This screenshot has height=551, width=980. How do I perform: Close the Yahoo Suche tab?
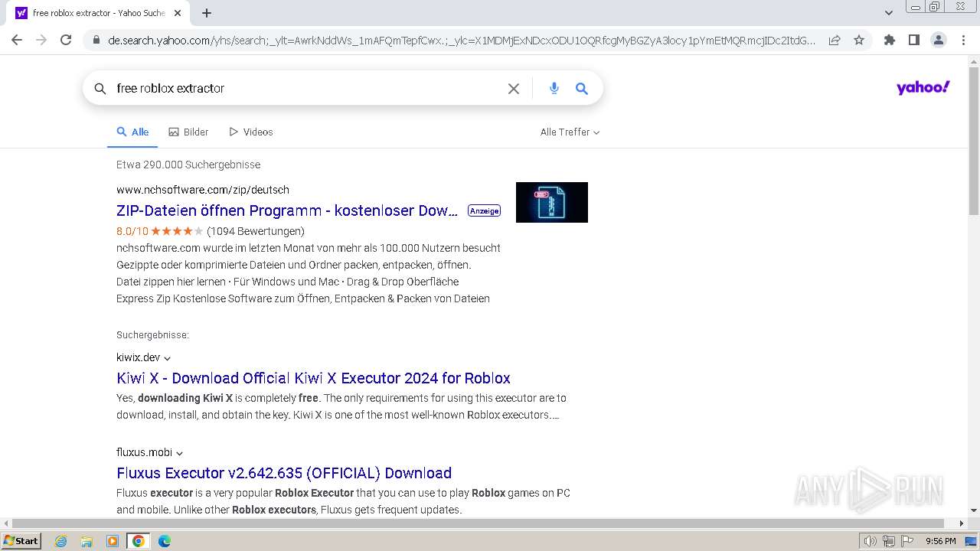click(178, 13)
